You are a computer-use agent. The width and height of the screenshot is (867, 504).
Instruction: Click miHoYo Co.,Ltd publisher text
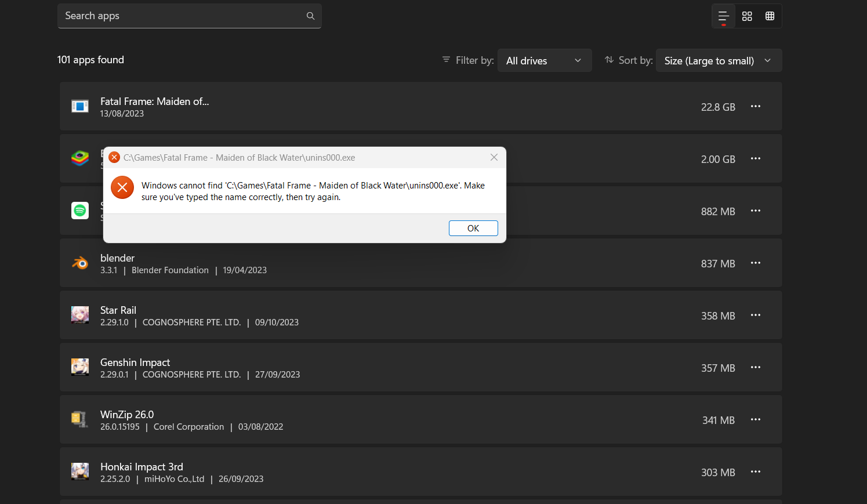(x=174, y=479)
